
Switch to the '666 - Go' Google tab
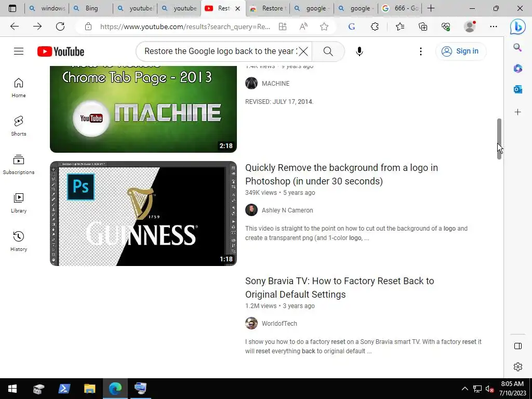(400, 8)
